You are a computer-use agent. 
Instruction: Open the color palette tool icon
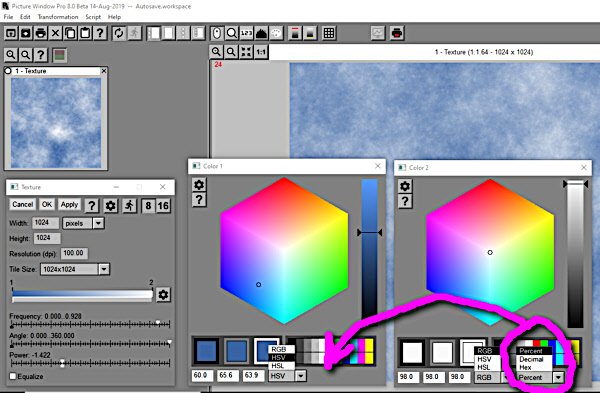pos(276,33)
